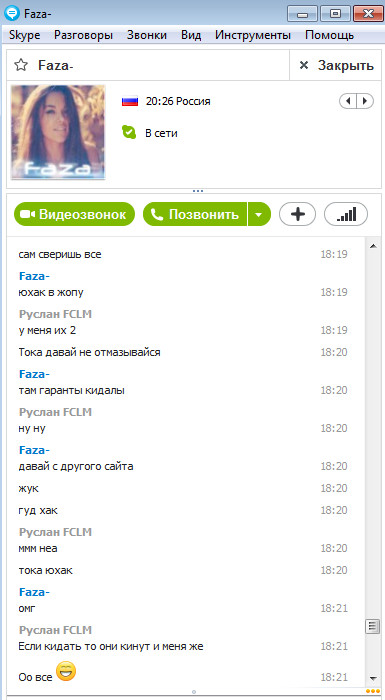Expand the Позвонить dropdown arrow

[x=259, y=214]
